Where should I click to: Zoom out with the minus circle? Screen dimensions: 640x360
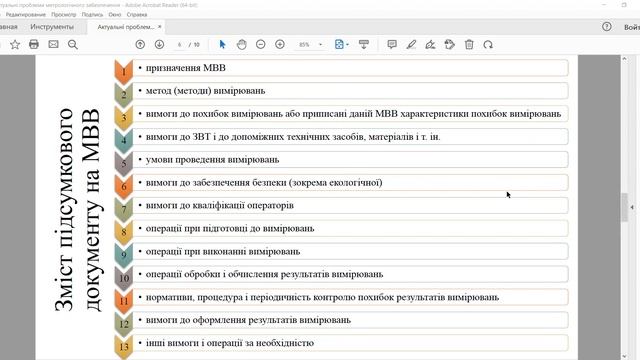(260, 44)
